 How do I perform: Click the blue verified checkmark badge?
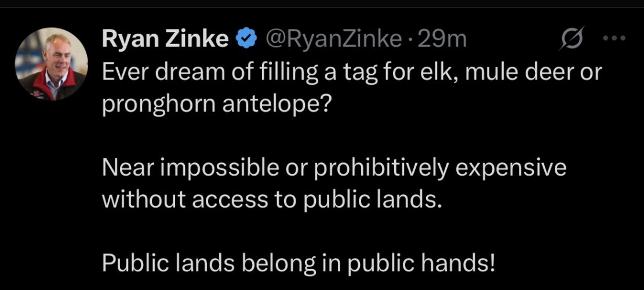pos(247,39)
